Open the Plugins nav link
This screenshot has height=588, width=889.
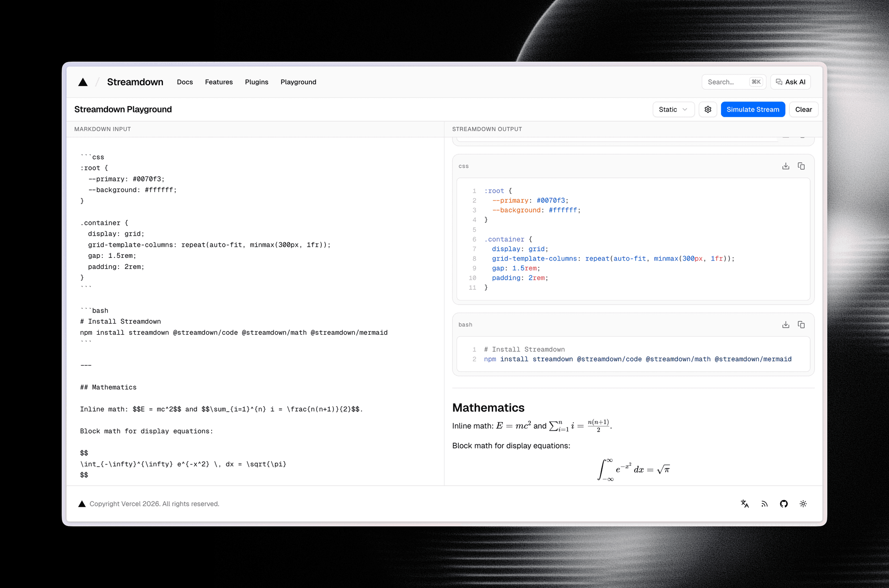point(257,82)
